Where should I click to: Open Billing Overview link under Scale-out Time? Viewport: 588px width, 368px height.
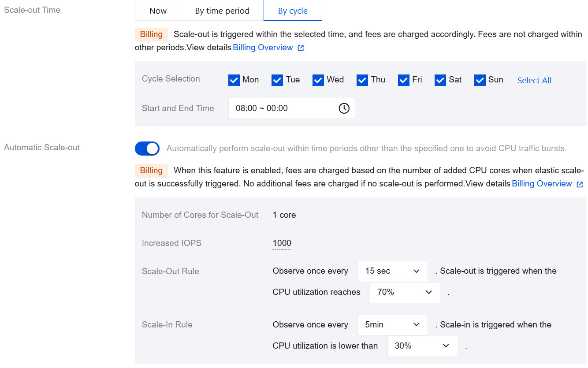(x=263, y=48)
